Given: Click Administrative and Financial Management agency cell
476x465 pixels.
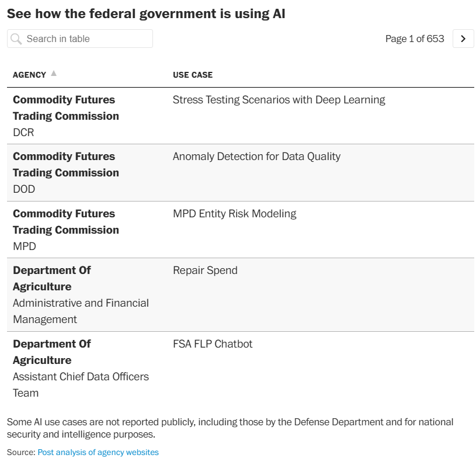Looking at the screenshot, I should pyautogui.click(x=81, y=311).
